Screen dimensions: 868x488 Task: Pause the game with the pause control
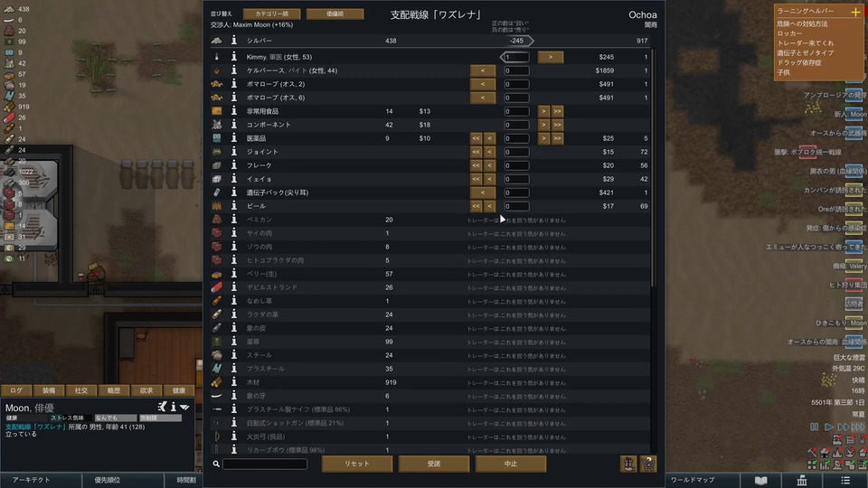coord(815,427)
